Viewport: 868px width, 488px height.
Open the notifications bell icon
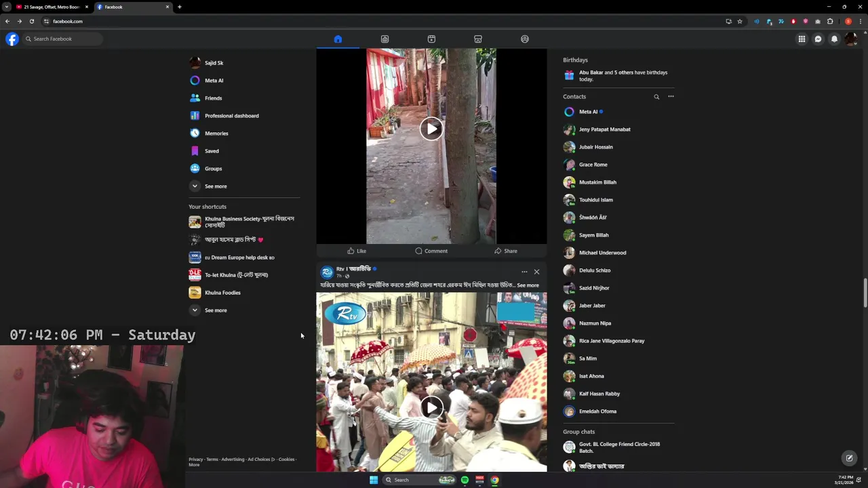coord(834,39)
